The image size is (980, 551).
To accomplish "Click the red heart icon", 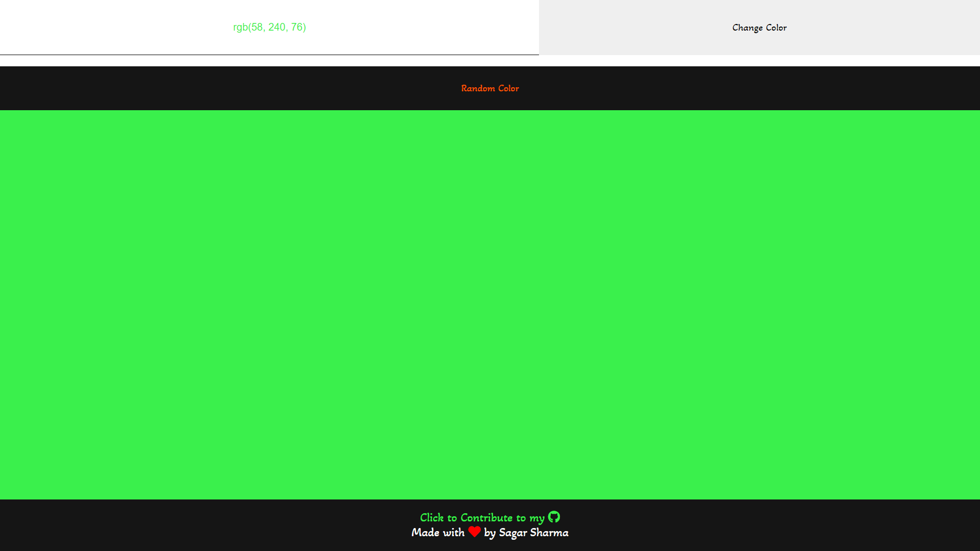I will 474,532.
